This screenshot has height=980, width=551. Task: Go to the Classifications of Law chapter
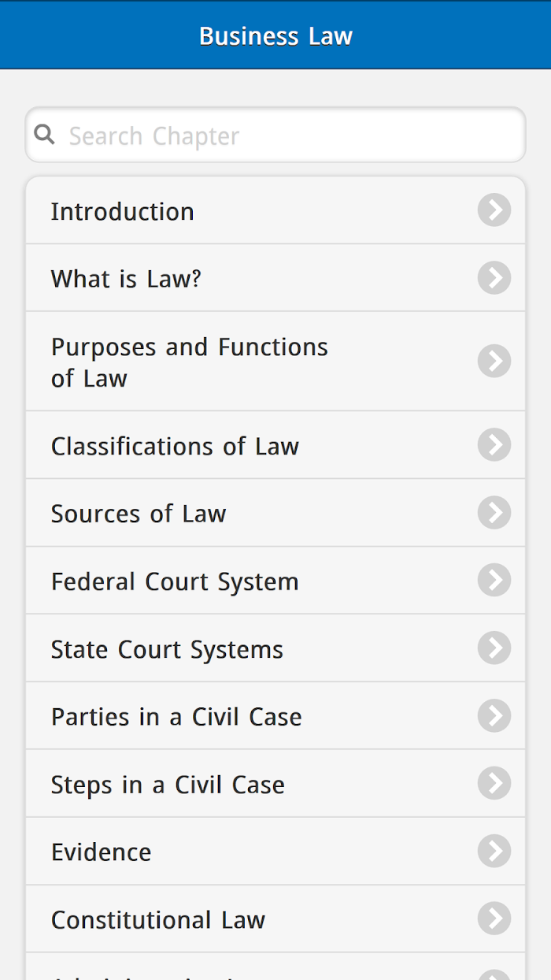point(275,445)
